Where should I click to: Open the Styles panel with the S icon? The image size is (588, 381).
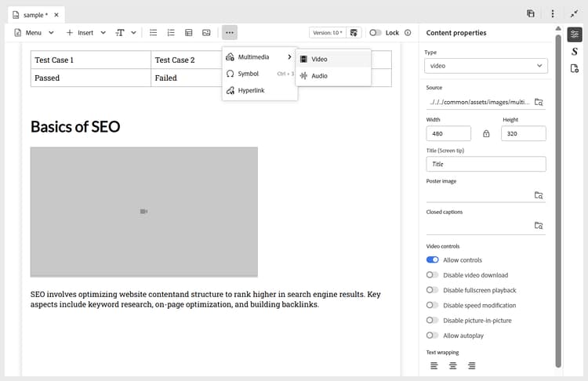[575, 52]
